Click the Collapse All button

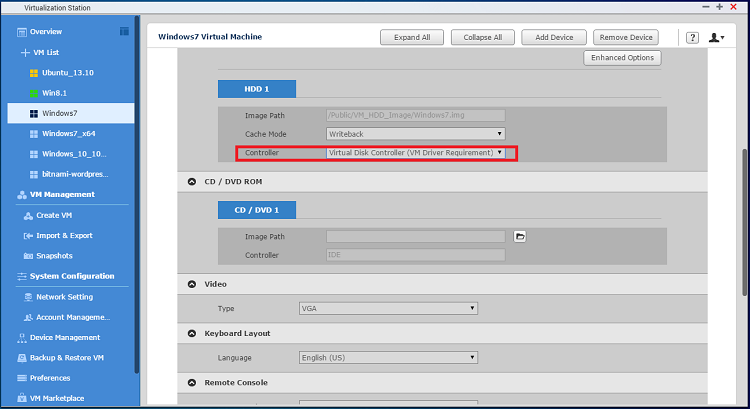[483, 37]
